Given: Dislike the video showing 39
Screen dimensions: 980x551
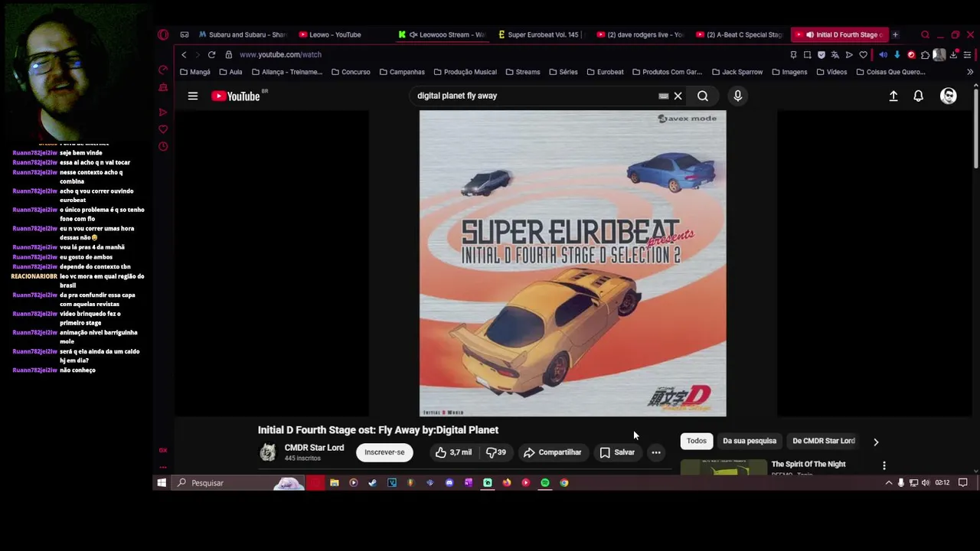Looking at the screenshot, I should 496,452.
